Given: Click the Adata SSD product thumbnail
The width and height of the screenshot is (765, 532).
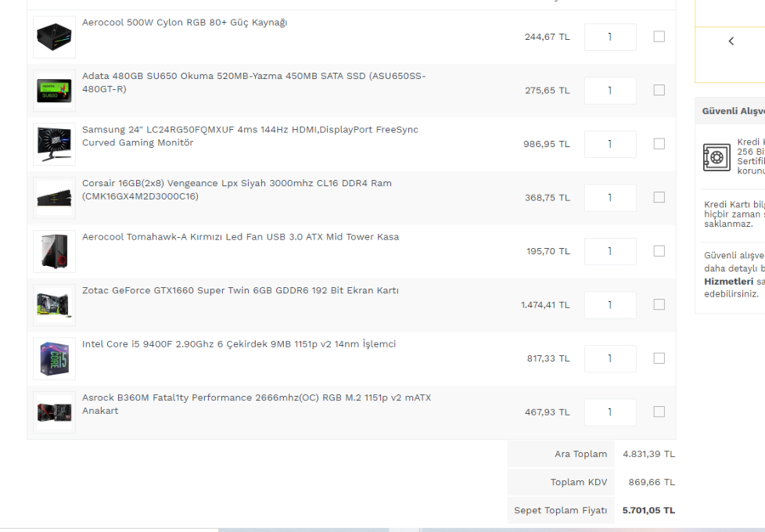Looking at the screenshot, I should [x=54, y=91].
